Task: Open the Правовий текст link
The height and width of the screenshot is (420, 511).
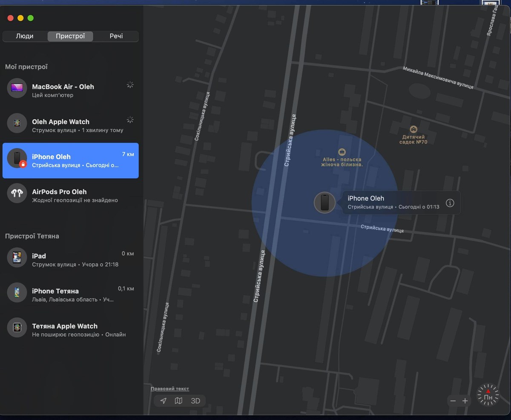Action: pyautogui.click(x=169, y=389)
